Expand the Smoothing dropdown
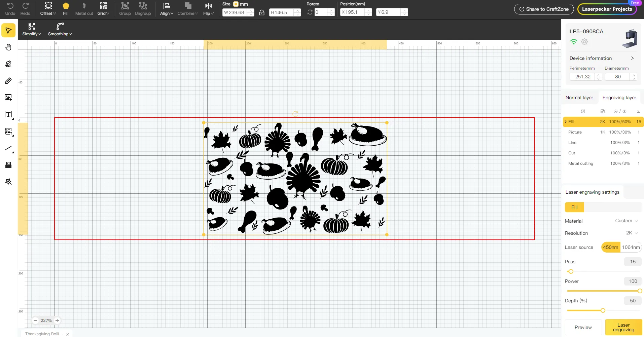 point(60,30)
